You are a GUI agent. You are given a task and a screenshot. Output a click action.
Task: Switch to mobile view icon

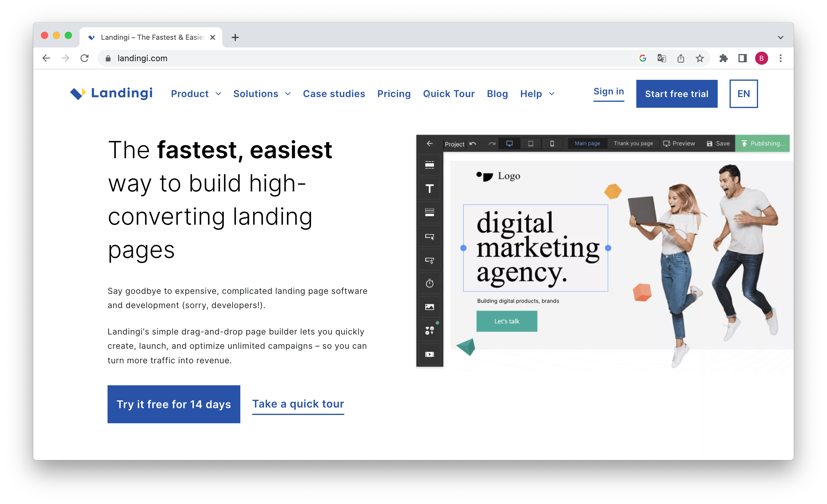tap(552, 143)
